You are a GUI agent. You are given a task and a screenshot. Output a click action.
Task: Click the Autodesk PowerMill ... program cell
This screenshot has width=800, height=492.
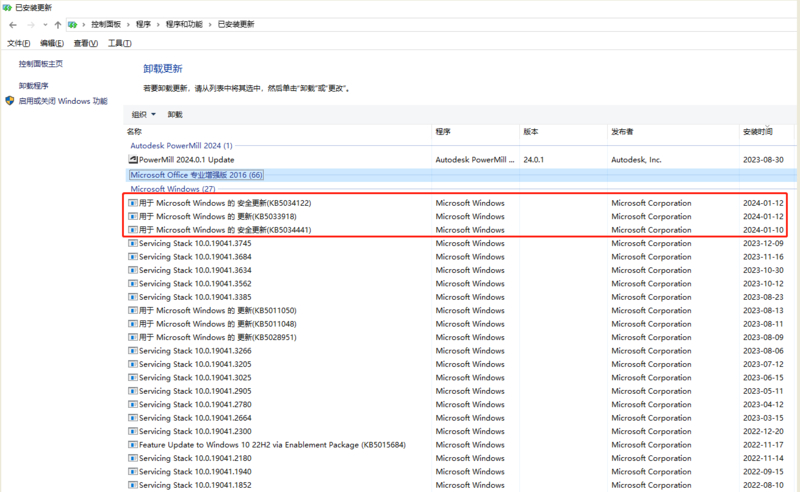475,160
